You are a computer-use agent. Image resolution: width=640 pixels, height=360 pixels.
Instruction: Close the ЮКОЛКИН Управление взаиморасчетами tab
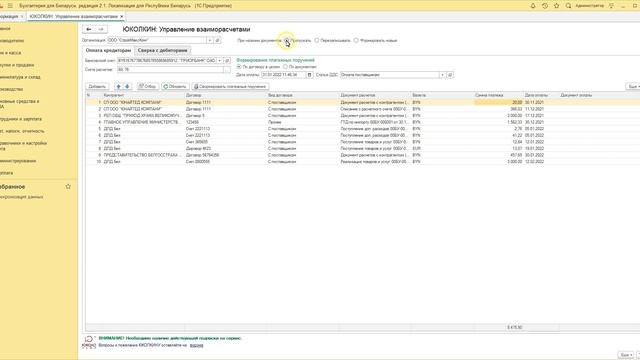point(122,16)
